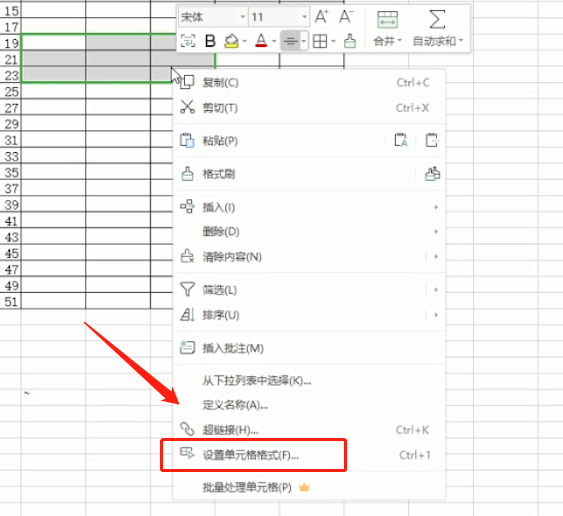Open 插入(I) submenu
The width and height of the screenshot is (563, 516).
pyautogui.click(x=309, y=207)
